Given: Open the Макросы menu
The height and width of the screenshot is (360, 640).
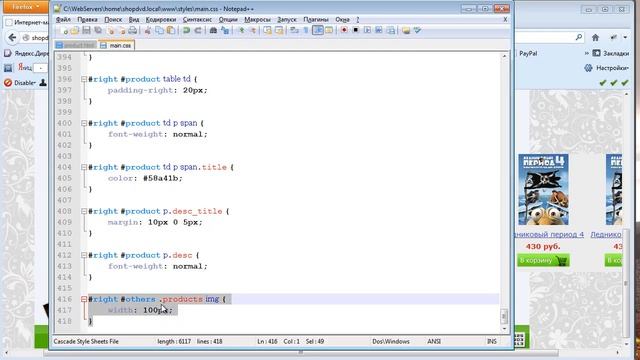Looking at the screenshot, I should [257, 19].
